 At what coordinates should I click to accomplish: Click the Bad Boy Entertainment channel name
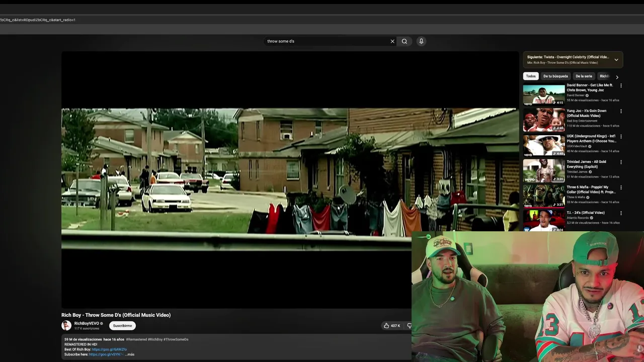(582, 121)
